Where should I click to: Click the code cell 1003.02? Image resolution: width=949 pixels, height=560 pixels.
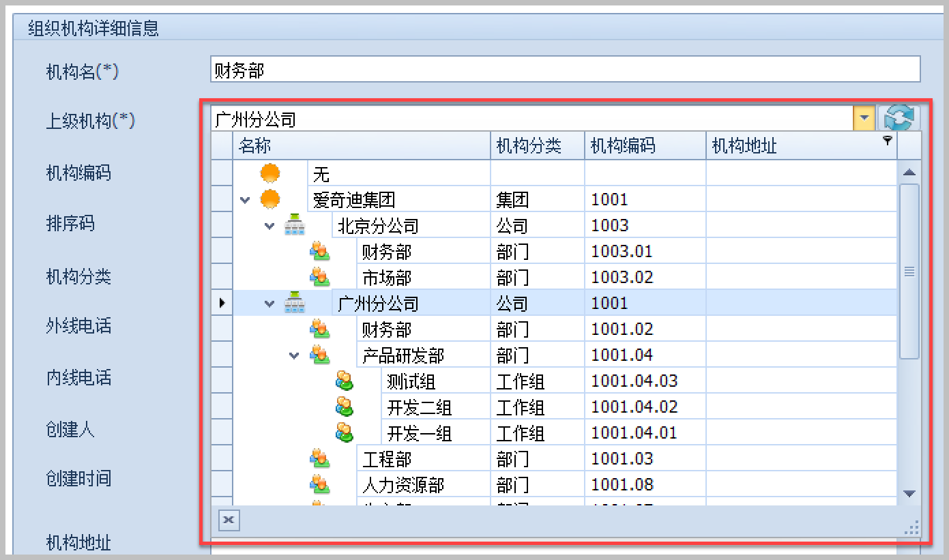(x=645, y=278)
